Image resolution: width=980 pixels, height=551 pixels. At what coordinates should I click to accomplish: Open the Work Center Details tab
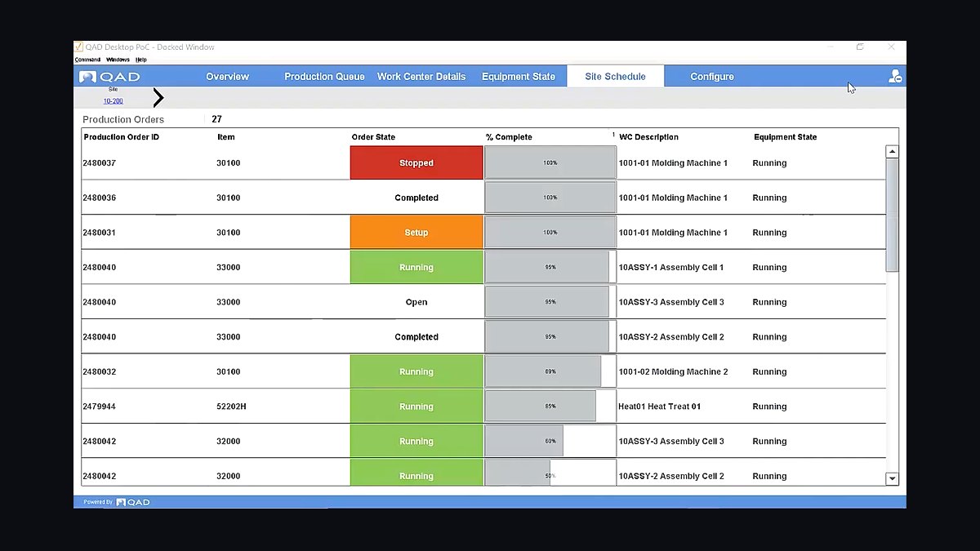click(x=421, y=77)
